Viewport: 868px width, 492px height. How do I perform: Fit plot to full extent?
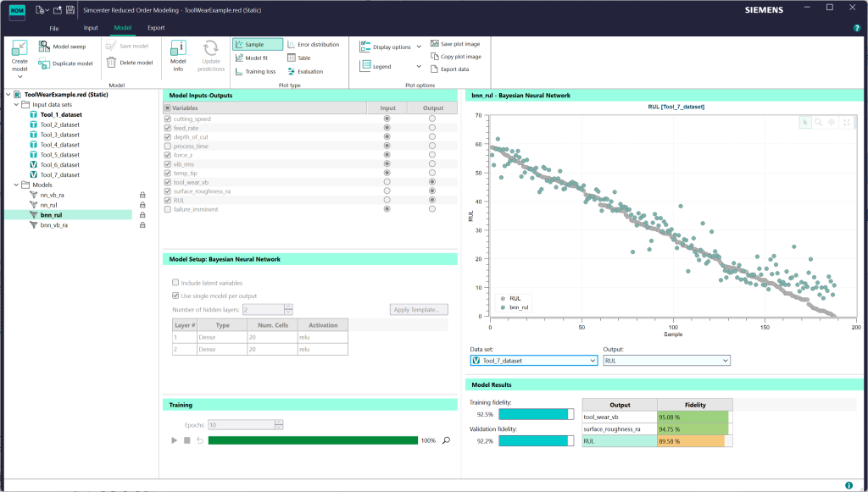[847, 122]
